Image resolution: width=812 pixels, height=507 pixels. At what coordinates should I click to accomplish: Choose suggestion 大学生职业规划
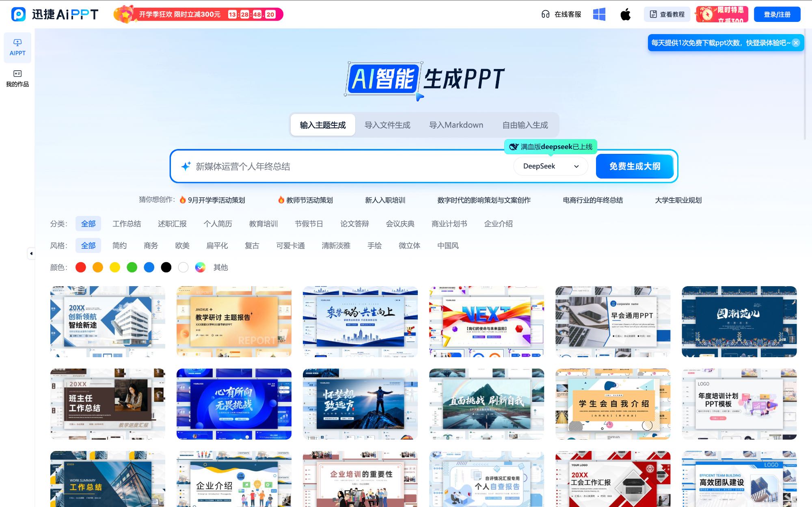click(x=678, y=200)
